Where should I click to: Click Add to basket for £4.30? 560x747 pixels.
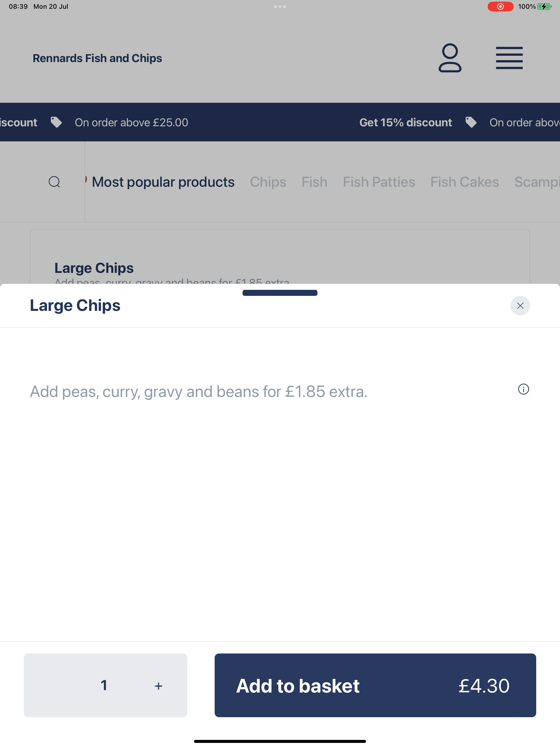click(375, 685)
